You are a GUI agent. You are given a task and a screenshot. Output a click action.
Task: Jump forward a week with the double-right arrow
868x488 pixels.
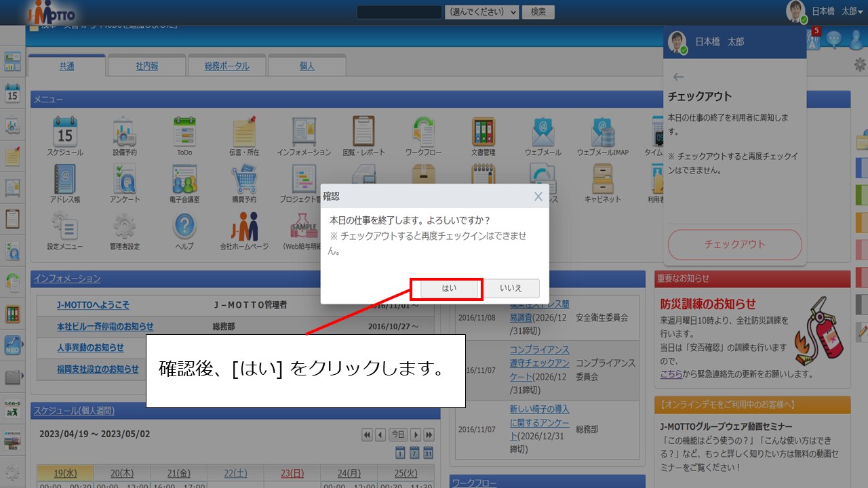click(429, 434)
